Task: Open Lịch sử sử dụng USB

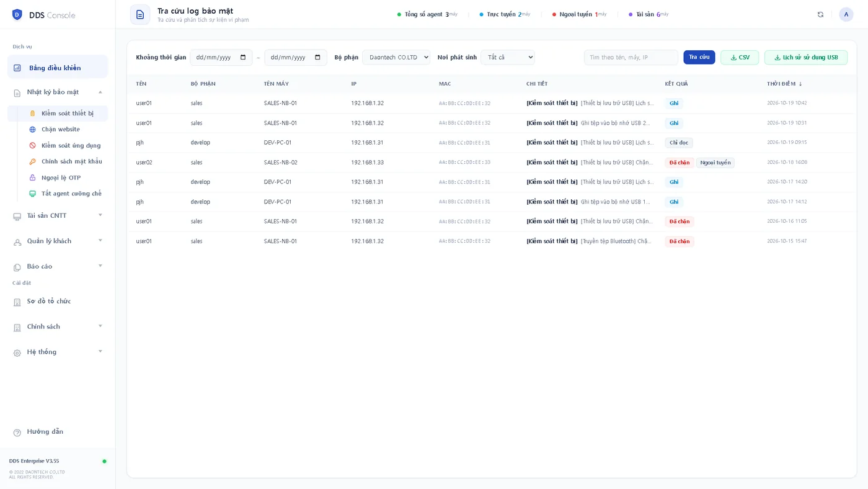Action: coord(806,57)
